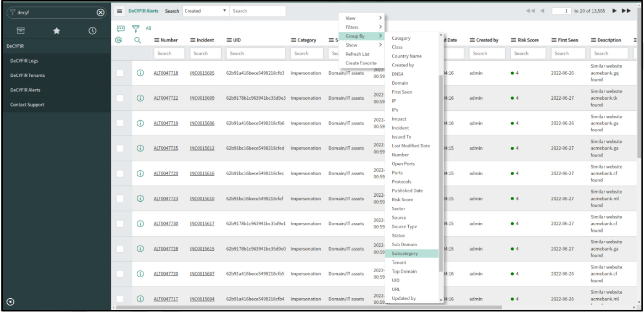
Task: Select checkbox for ALT0047728
Action: point(120,249)
